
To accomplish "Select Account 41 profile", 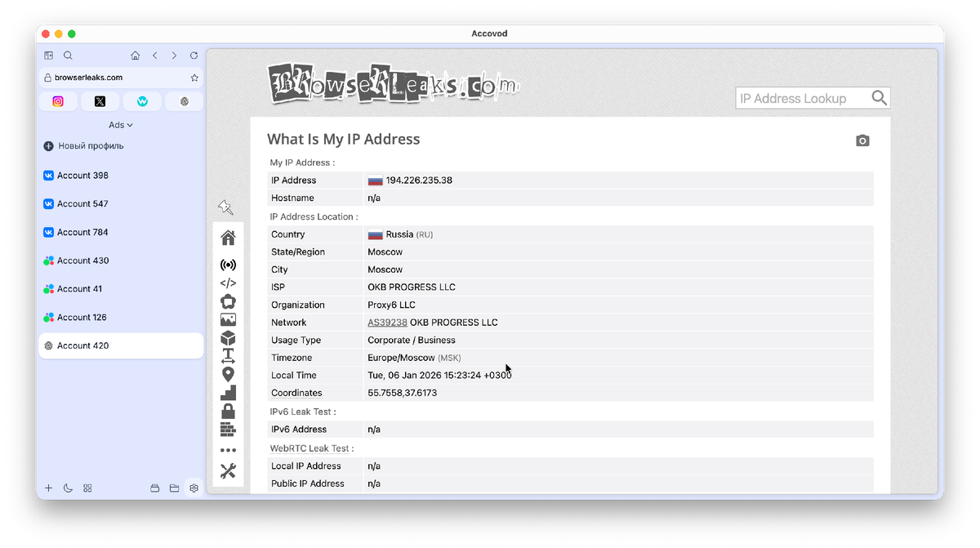I will coord(121,289).
